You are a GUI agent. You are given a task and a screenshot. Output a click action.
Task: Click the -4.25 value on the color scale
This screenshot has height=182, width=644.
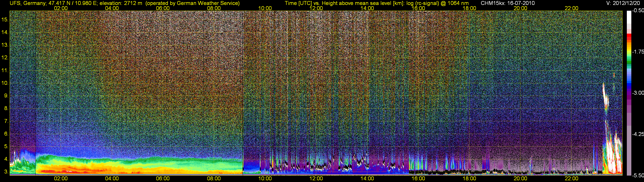[638, 134]
